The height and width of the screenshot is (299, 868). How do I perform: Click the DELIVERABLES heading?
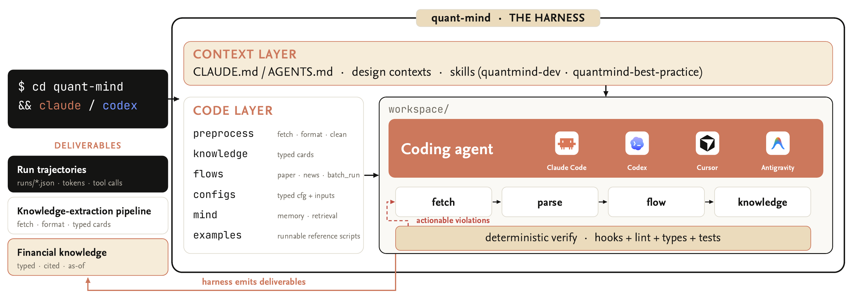pos(88,145)
